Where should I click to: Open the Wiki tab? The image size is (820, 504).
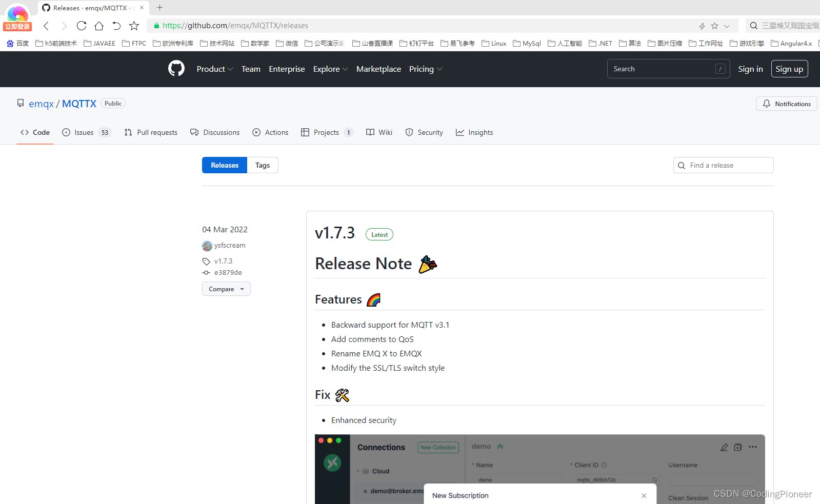pos(379,132)
